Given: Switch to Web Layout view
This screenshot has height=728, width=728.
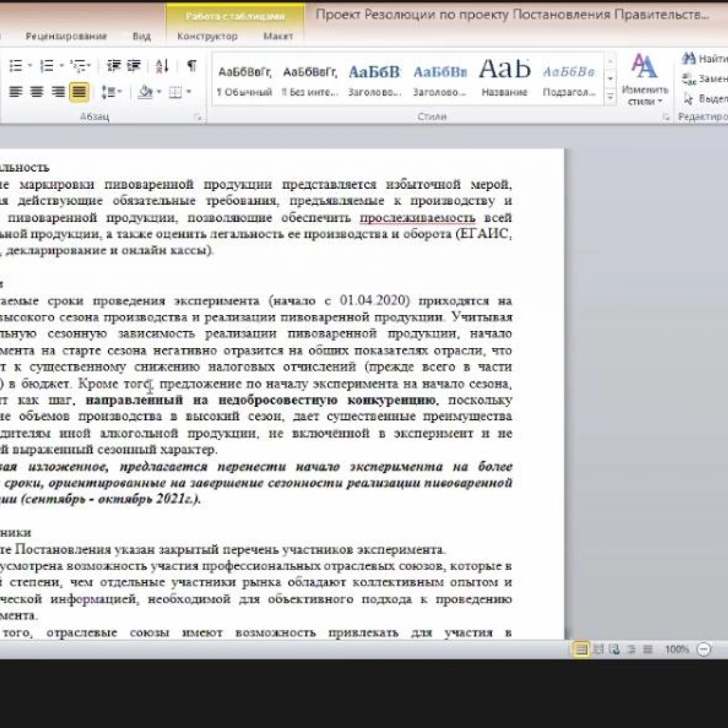Looking at the screenshot, I should (614, 650).
